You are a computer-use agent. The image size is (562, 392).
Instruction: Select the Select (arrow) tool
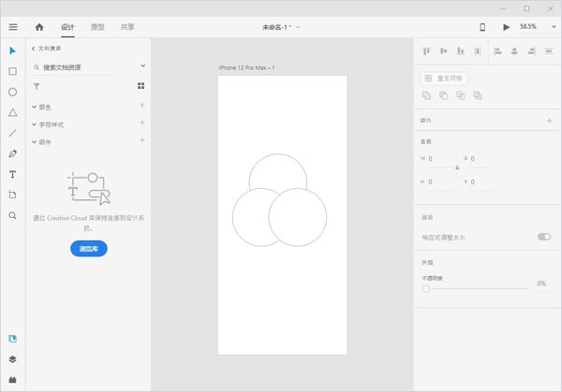[x=12, y=51]
